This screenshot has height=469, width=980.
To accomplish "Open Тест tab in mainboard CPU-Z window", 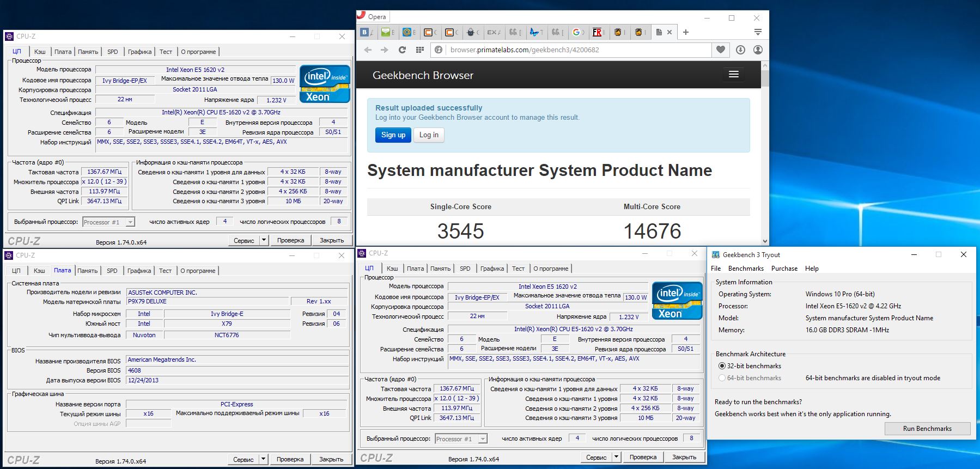I will point(165,271).
